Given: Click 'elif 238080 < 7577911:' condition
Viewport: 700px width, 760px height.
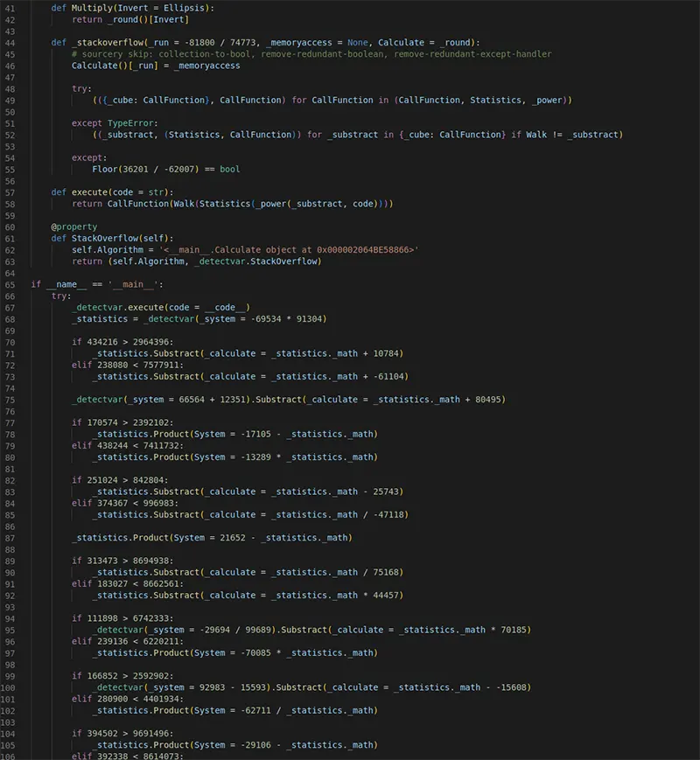Looking at the screenshot, I should [x=128, y=366].
